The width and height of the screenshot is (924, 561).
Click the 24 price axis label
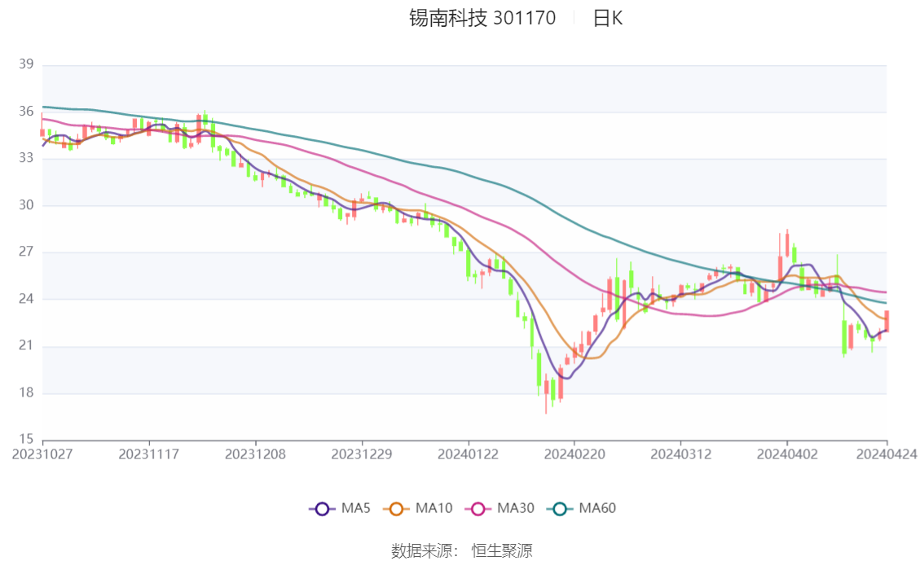pyautogui.click(x=26, y=299)
